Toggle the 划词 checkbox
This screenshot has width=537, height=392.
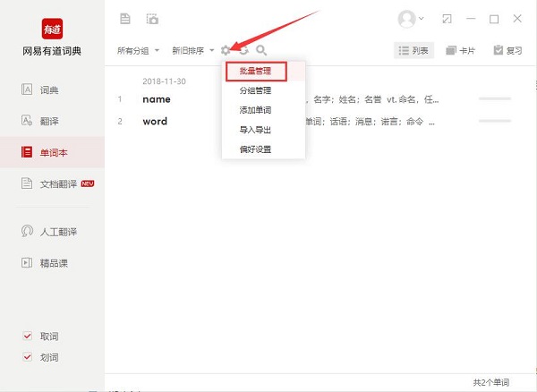28,357
